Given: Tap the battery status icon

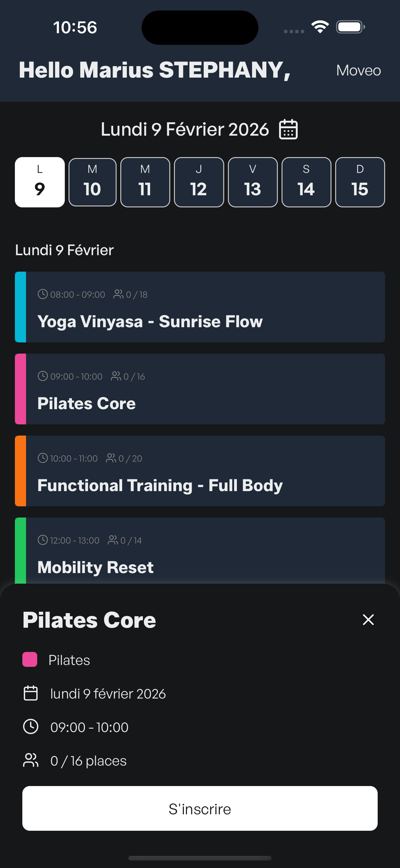Looking at the screenshot, I should pos(350,27).
